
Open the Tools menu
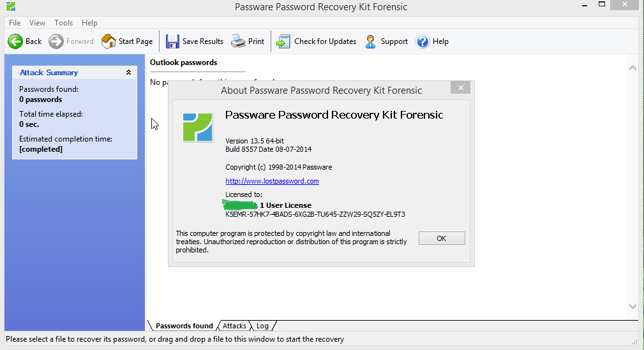coord(63,23)
